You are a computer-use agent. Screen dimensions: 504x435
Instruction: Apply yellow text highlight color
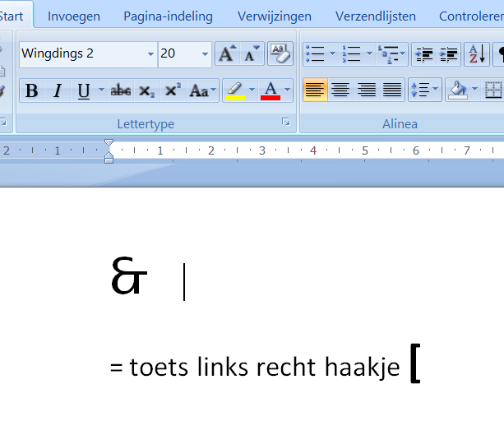(235, 90)
